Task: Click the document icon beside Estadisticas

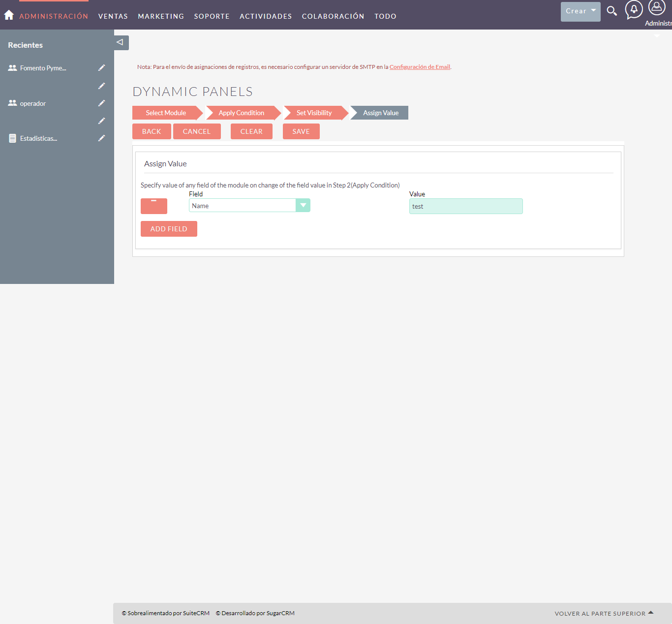Action: pos(12,138)
